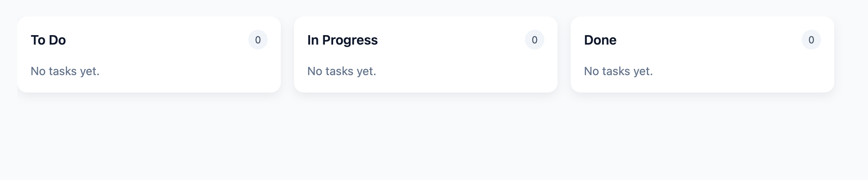Click the In Progress task count badge
This screenshot has height=180, width=868.
coord(534,40)
